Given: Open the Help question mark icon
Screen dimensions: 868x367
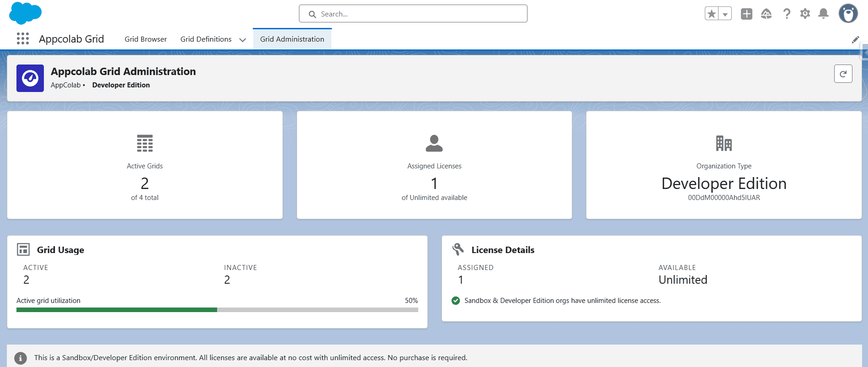Looking at the screenshot, I should (787, 14).
